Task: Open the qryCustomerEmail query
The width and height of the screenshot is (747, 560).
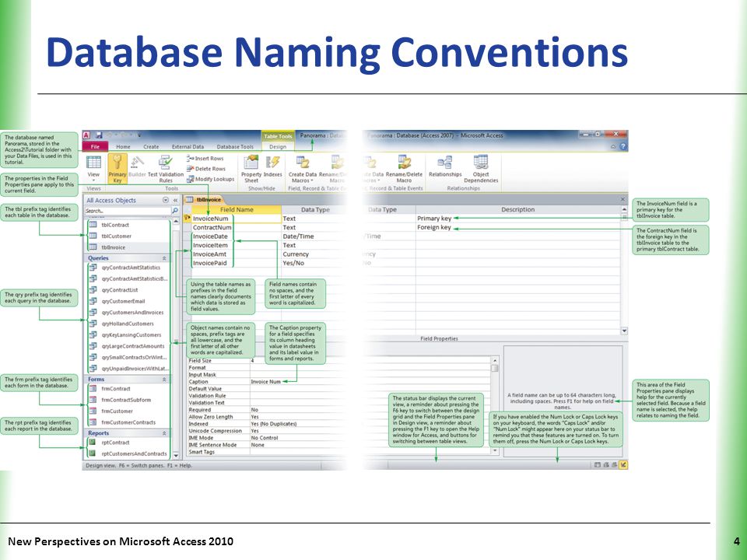Action: pos(123,302)
